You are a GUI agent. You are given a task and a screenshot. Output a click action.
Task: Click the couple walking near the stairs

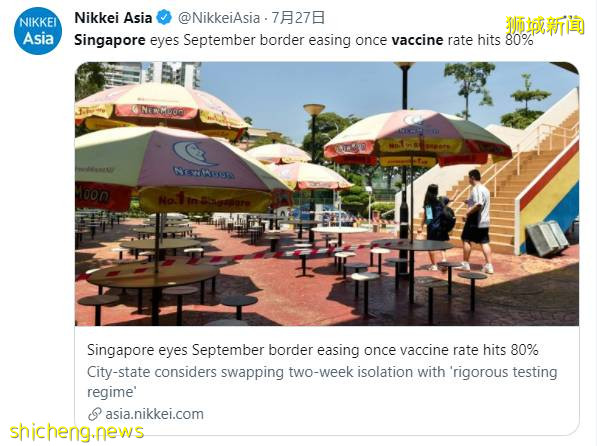(457, 221)
